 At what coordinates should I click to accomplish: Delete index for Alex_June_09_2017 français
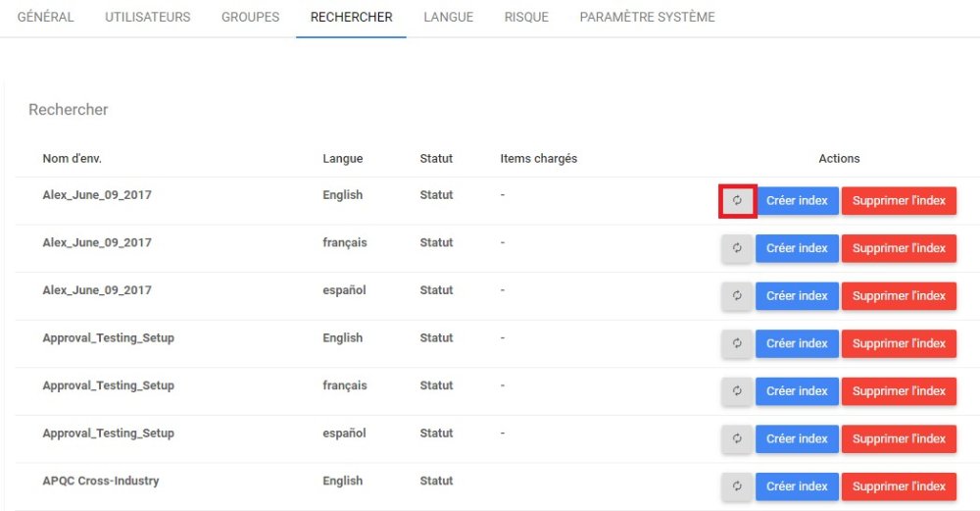[899, 248]
